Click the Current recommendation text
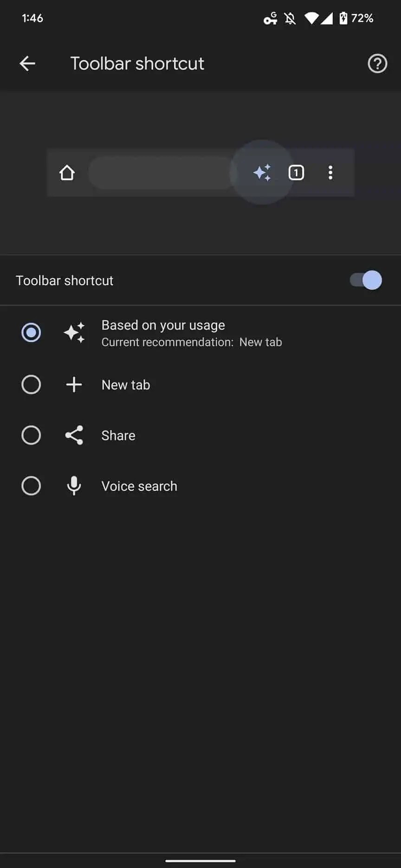 (192, 342)
